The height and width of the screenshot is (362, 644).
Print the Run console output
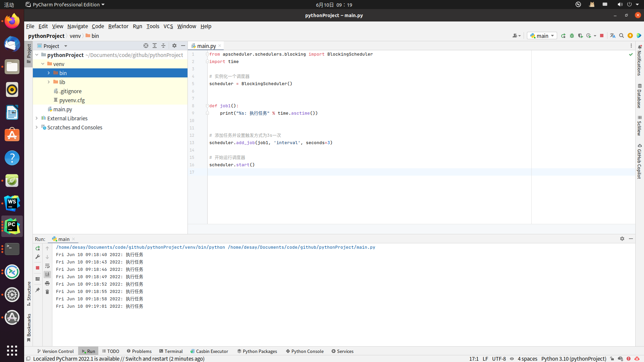tap(47, 284)
